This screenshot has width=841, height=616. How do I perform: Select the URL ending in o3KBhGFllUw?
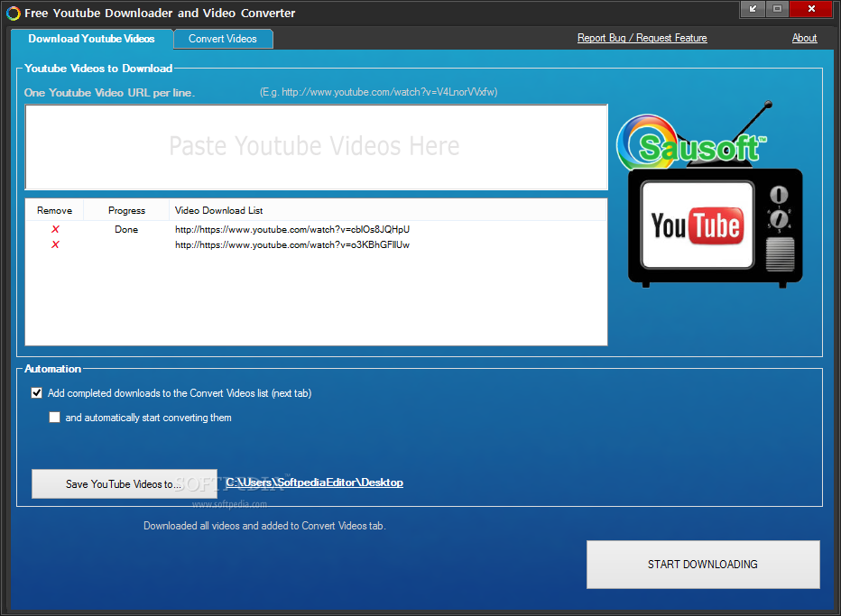tap(292, 245)
